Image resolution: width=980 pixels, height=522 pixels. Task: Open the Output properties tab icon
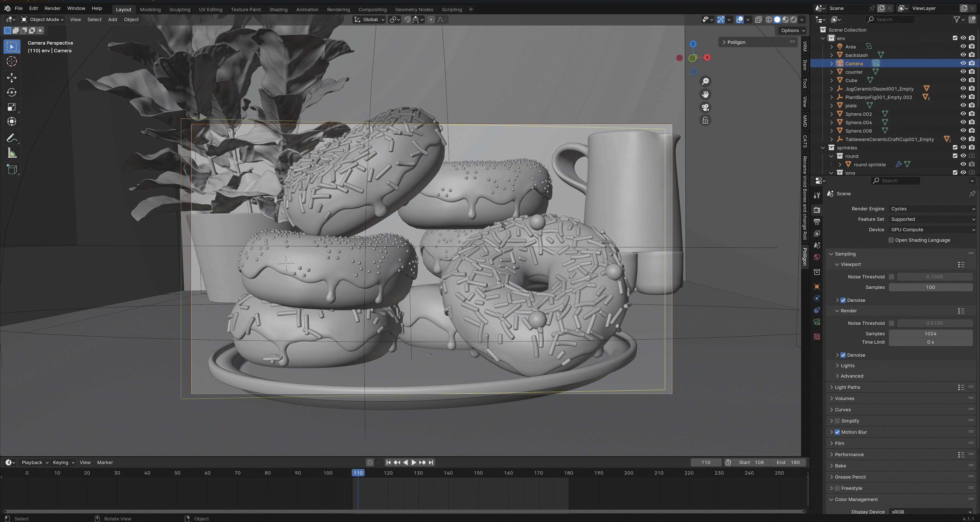tap(817, 222)
